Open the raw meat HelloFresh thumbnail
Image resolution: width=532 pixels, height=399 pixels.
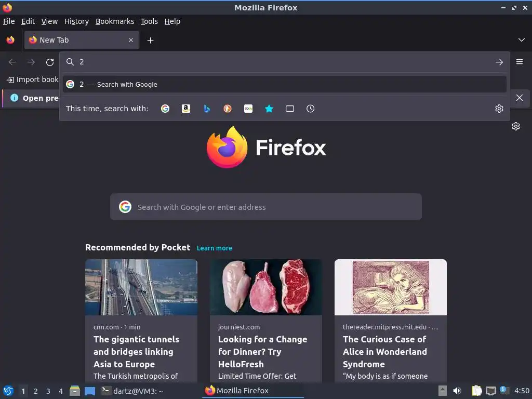[x=265, y=287]
